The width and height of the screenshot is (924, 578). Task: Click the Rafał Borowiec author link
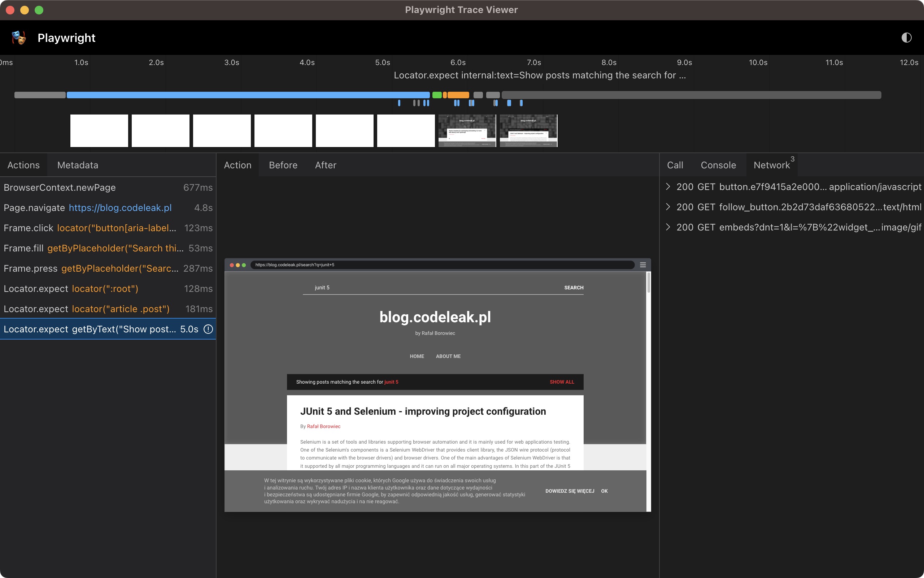[x=324, y=426]
